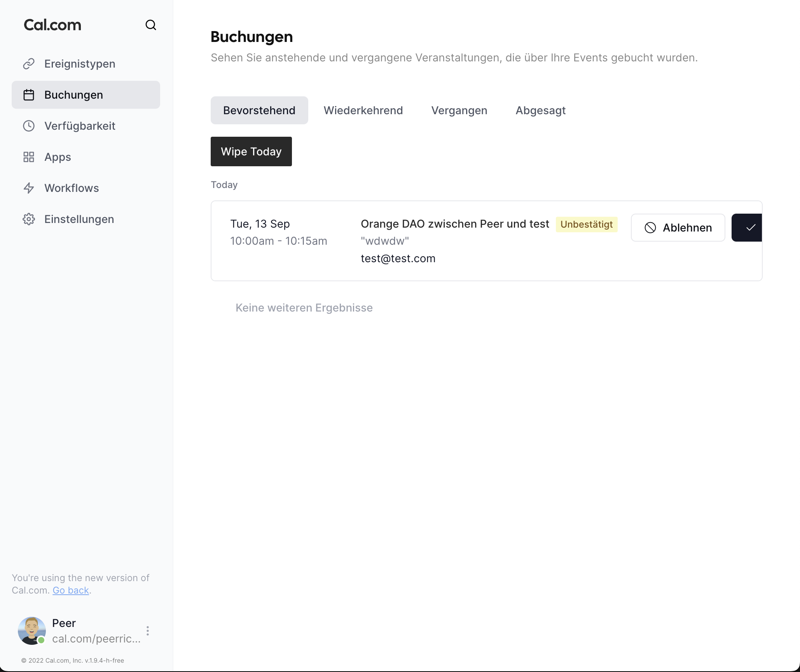Open Ereignistypen via link icon
The image size is (800, 672).
(29, 64)
